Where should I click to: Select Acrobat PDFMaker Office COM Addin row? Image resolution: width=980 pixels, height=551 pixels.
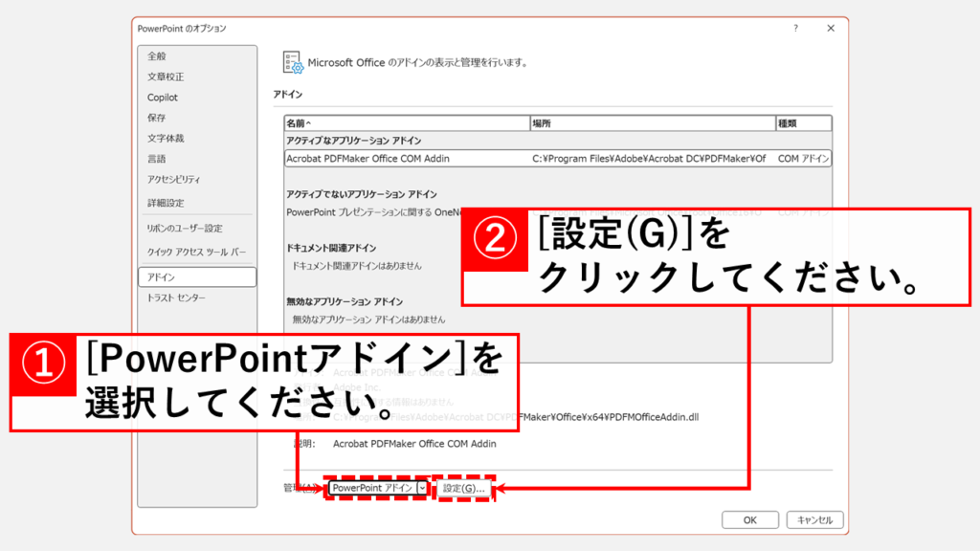[558, 159]
